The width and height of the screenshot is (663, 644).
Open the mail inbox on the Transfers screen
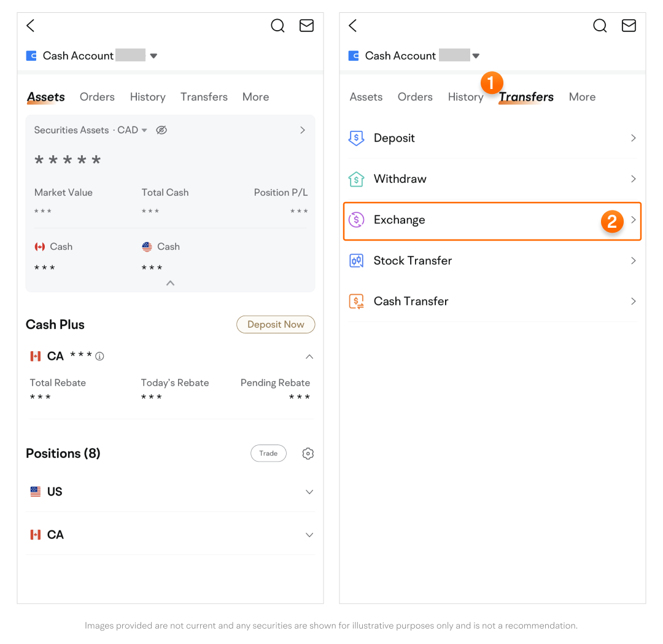(x=629, y=26)
